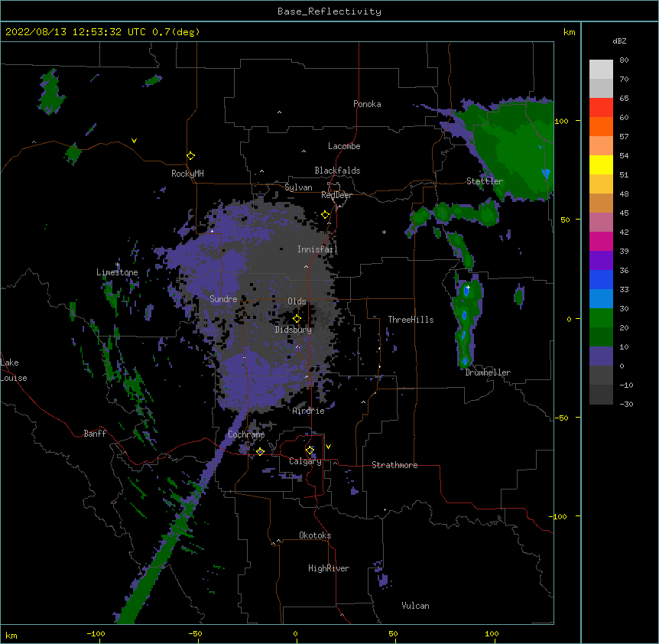Click the blue-core storm cell above Drumheller

point(466,321)
